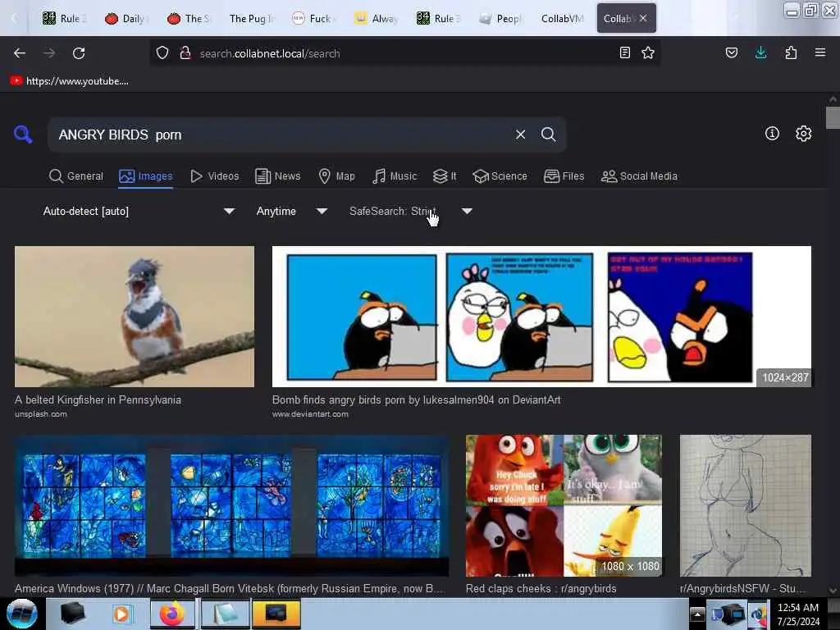The height and width of the screenshot is (630, 840).
Task: Click the insecure lock icon in address bar
Action: (185, 53)
